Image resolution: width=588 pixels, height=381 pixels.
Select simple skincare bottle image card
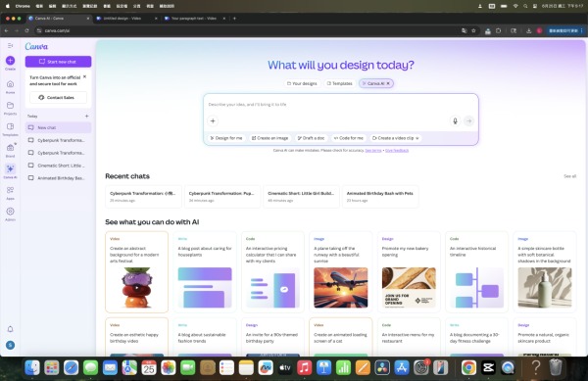click(x=545, y=272)
